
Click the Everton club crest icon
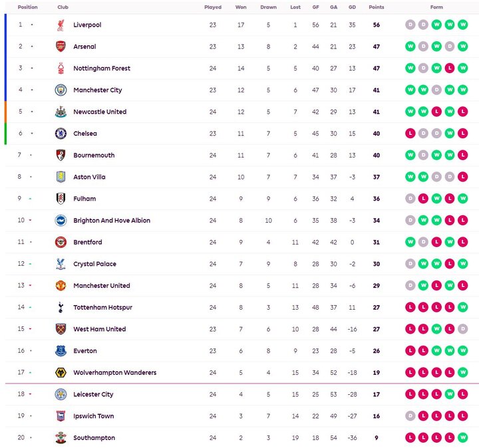(61, 351)
